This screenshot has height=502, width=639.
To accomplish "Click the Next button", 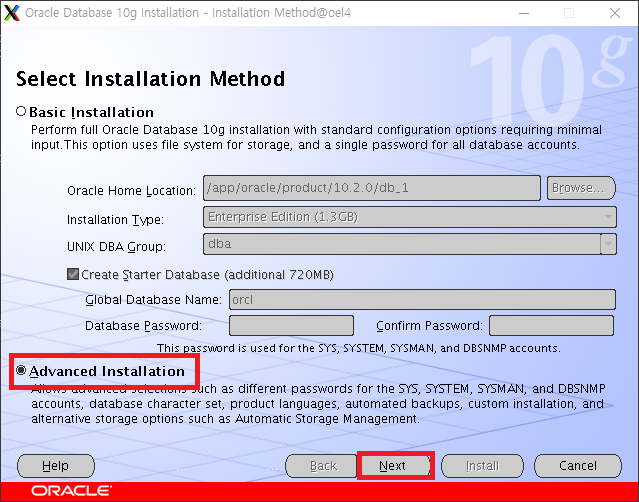I will pos(396,466).
